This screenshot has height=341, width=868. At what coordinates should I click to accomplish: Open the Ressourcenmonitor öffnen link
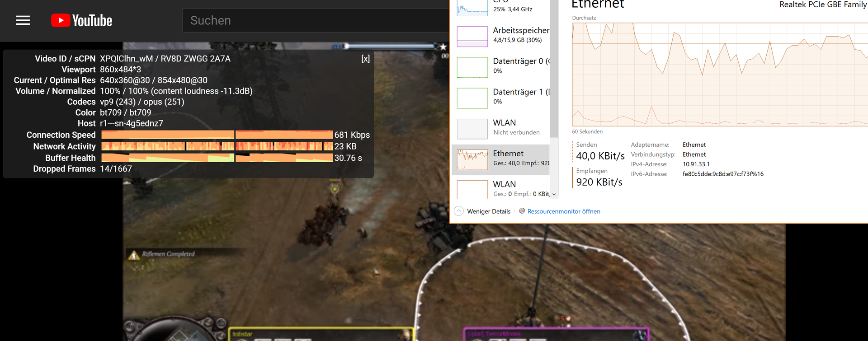(563, 211)
